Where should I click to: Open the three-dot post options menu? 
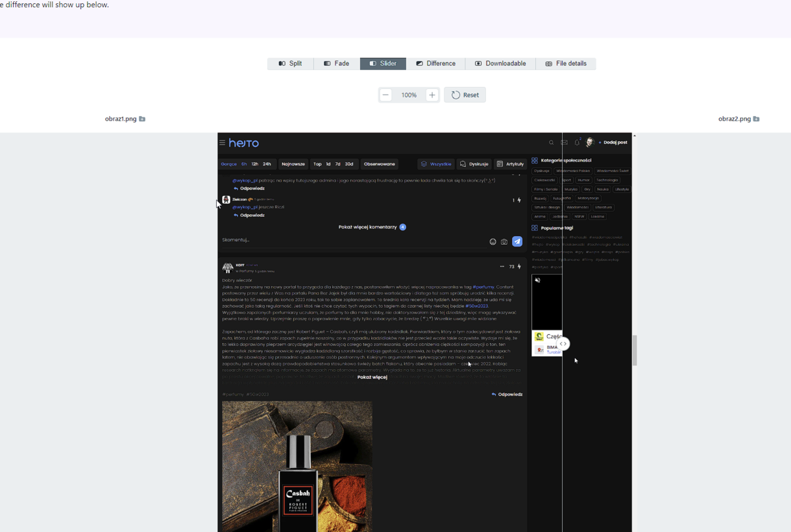(502, 267)
